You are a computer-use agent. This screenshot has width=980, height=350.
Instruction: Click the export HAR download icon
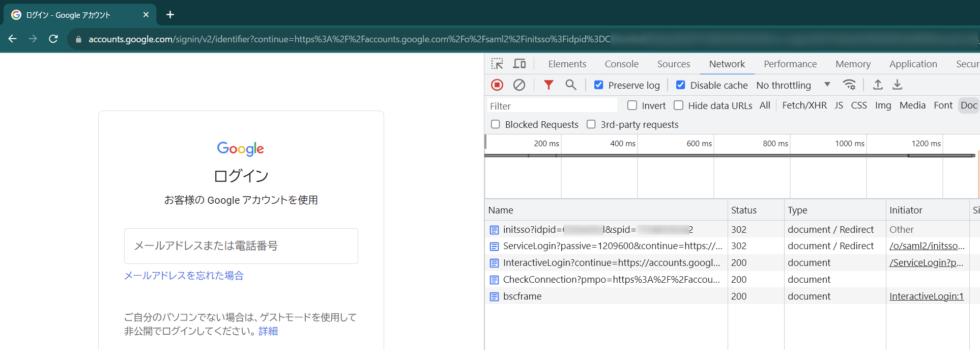coord(898,85)
